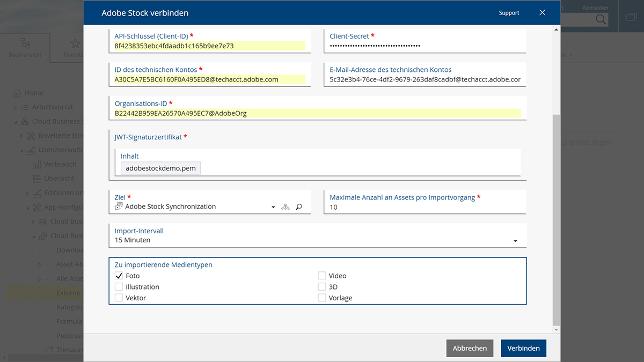Click the App-Konfigu... tools icon
The width and height of the screenshot is (644, 362).
coord(36,207)
